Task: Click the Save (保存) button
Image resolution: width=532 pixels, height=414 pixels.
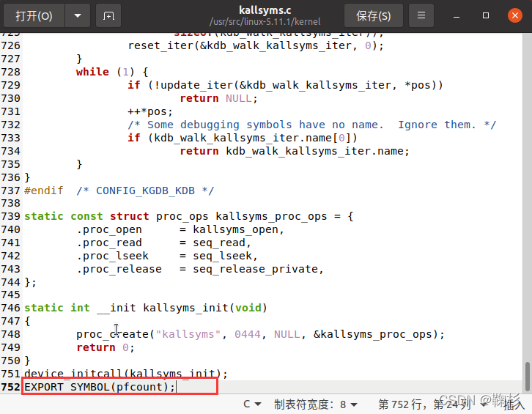Action: 374,15
